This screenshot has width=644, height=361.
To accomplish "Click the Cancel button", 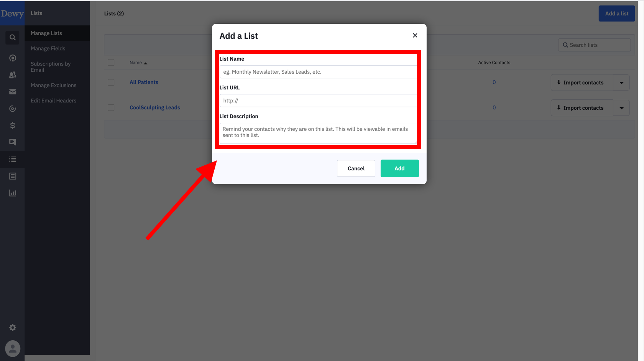I will click(356, 168).
